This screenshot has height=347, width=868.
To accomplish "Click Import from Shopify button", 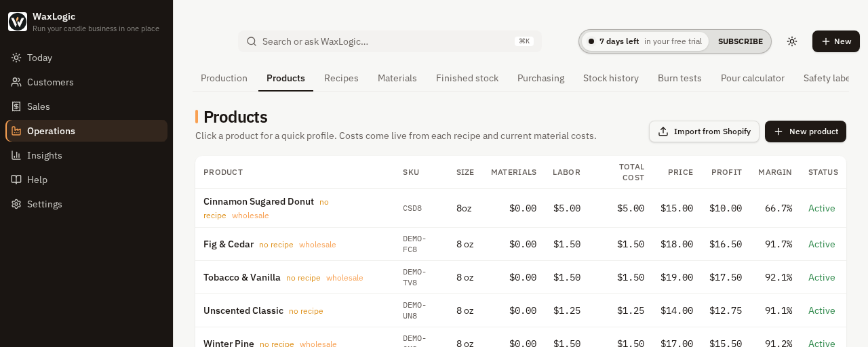I will 704,131.
